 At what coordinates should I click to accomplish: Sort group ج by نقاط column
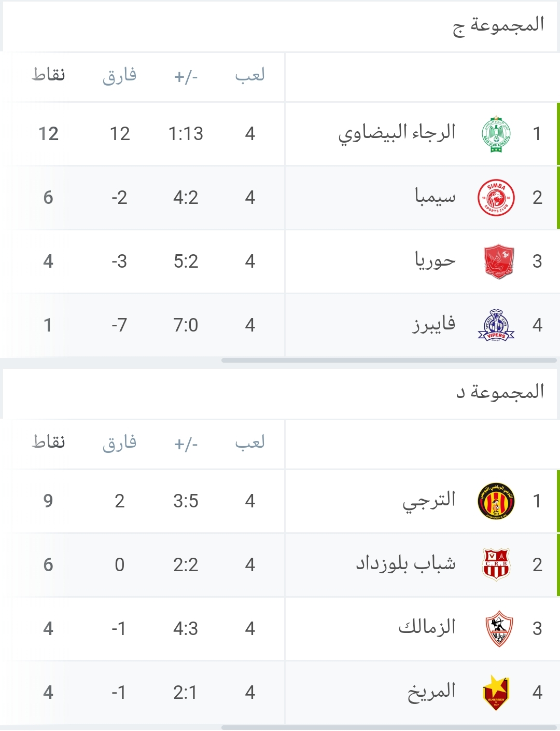48,75
